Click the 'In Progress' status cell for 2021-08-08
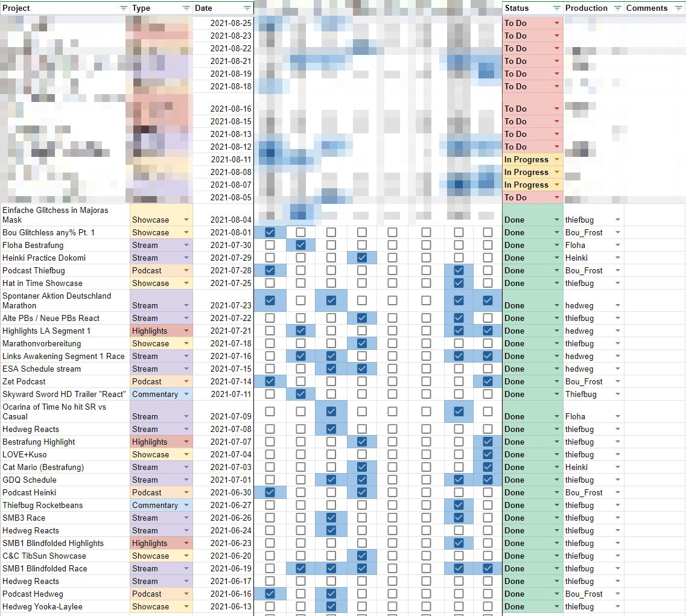The width and height of the screenshot is (686, 616). 532,173
